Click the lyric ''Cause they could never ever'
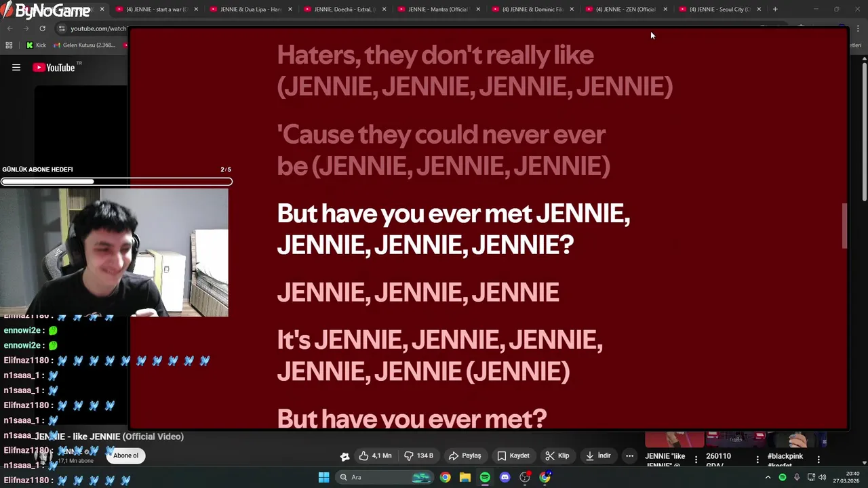Viewport: 868px width, 488px height. coord(441,134)
